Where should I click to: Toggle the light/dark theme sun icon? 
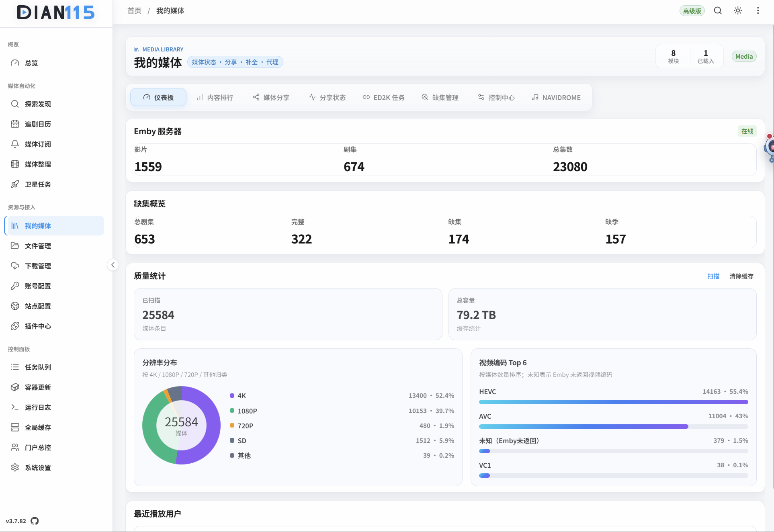738,11
